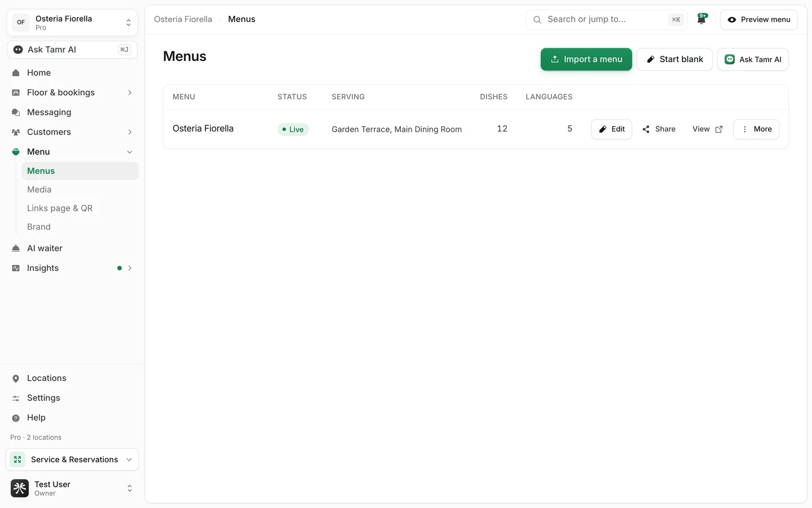Click the Messaging chat bubbles icon

16,112
